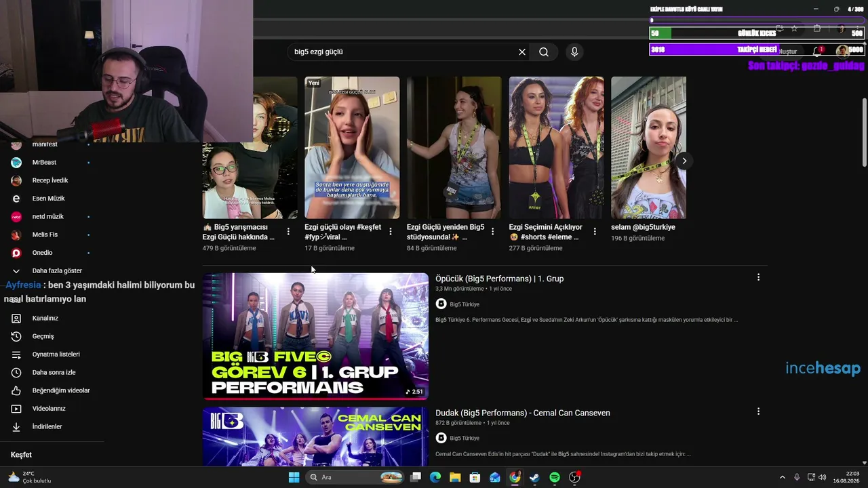Click the Windows taskbar search box

pos(356,477)
